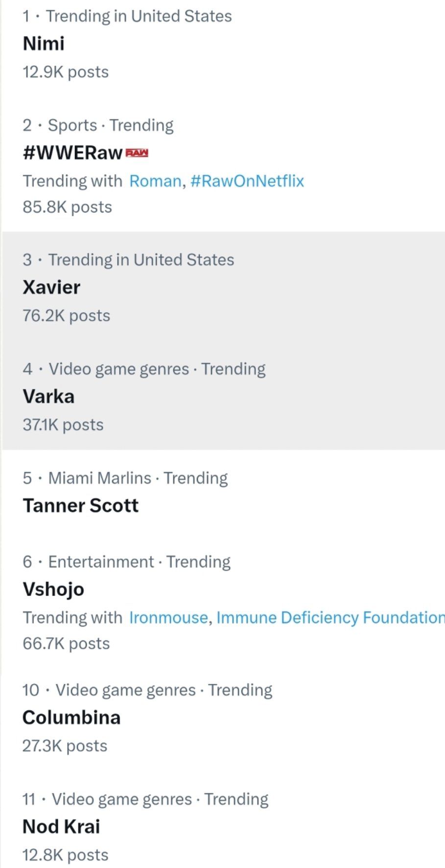Viewport: 445px width, 868px height.
Task: Open the Tanner Scott trend
Action: coord(81,506)
